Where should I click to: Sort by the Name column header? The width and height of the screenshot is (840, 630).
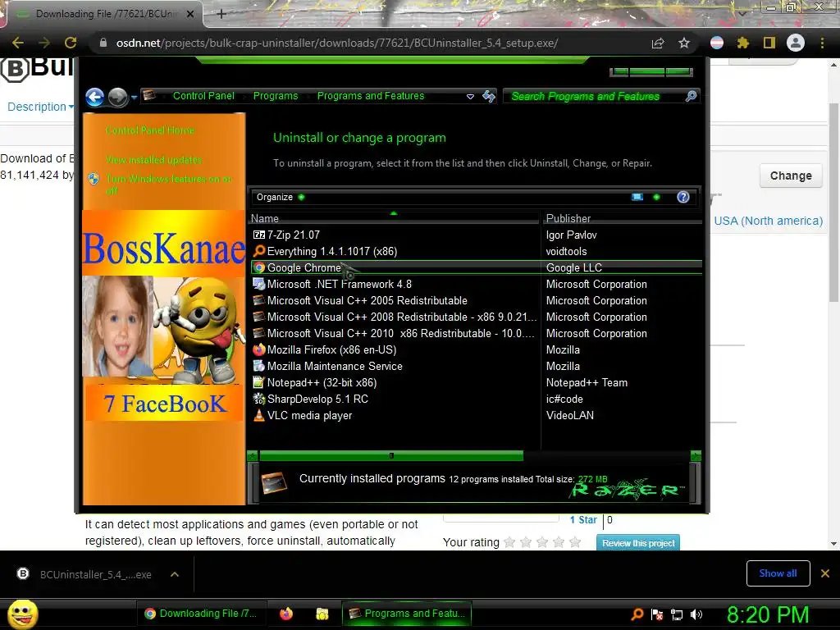(x=394, y=218)
